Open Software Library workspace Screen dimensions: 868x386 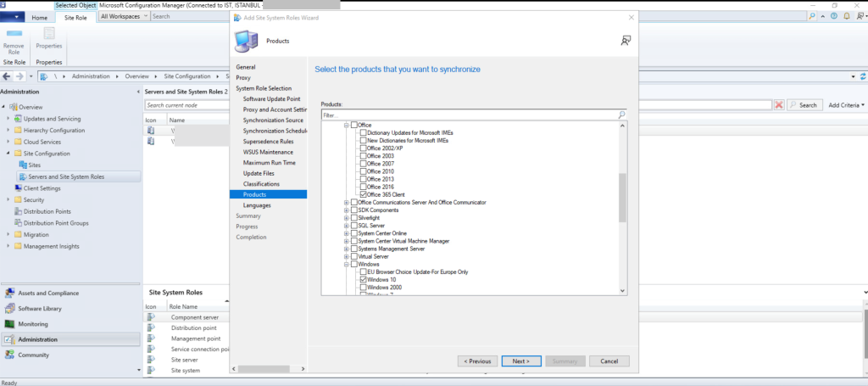tap(40, 308)
